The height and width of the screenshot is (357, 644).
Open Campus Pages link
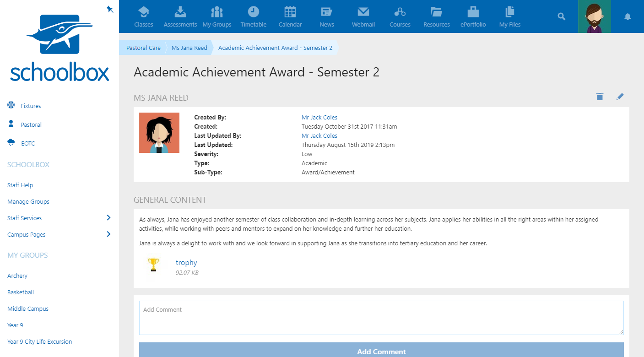point(26,234)
